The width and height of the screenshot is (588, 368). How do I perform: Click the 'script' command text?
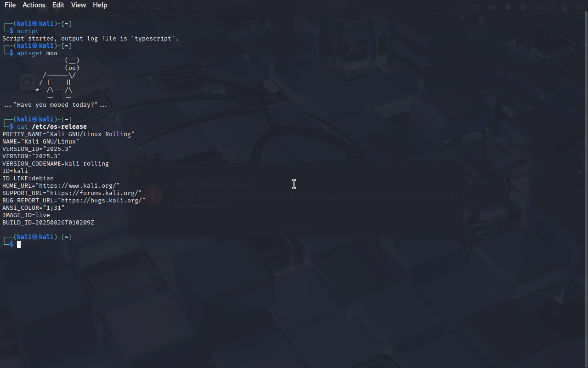click(x=28, y=31)
